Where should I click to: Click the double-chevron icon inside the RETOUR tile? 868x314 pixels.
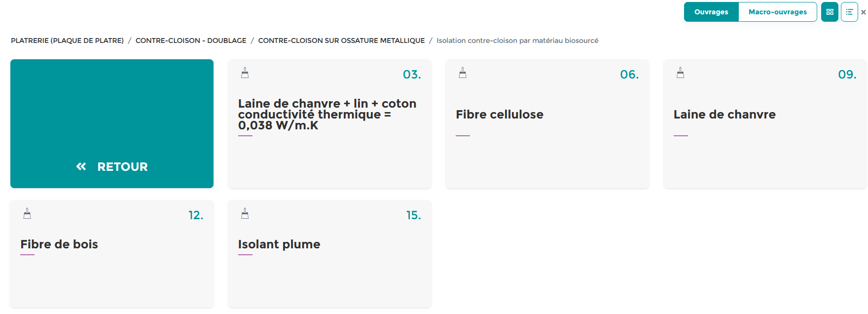(x=80, y=166)
